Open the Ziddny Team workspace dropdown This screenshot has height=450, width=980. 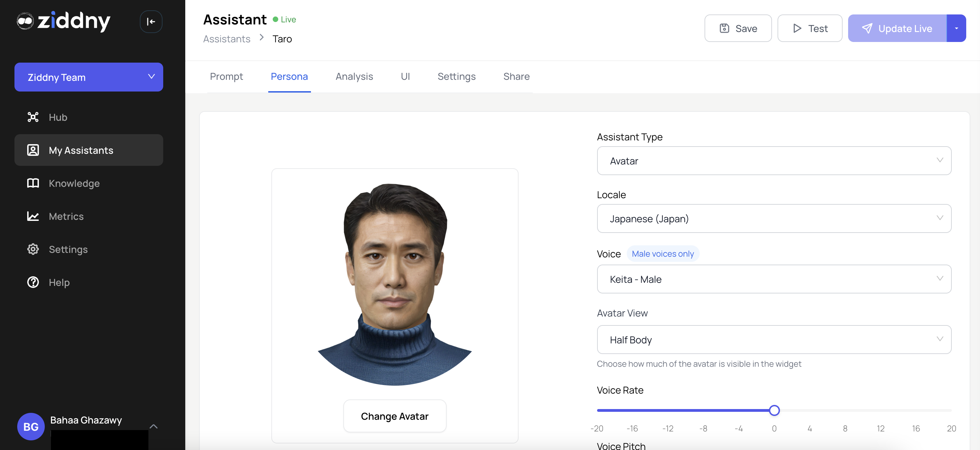(88, 77)
